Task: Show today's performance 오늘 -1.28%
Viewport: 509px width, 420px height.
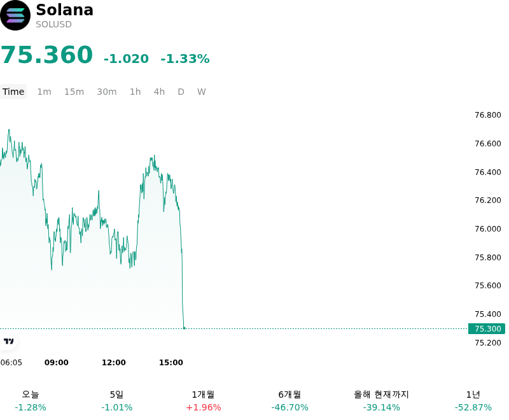Action: click(31, 401)
